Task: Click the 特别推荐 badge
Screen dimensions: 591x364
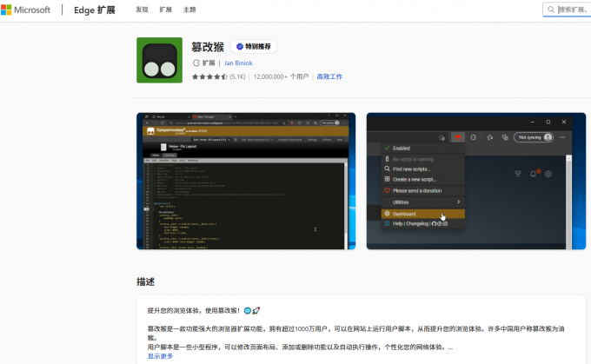Action: [x=253, y=46]
